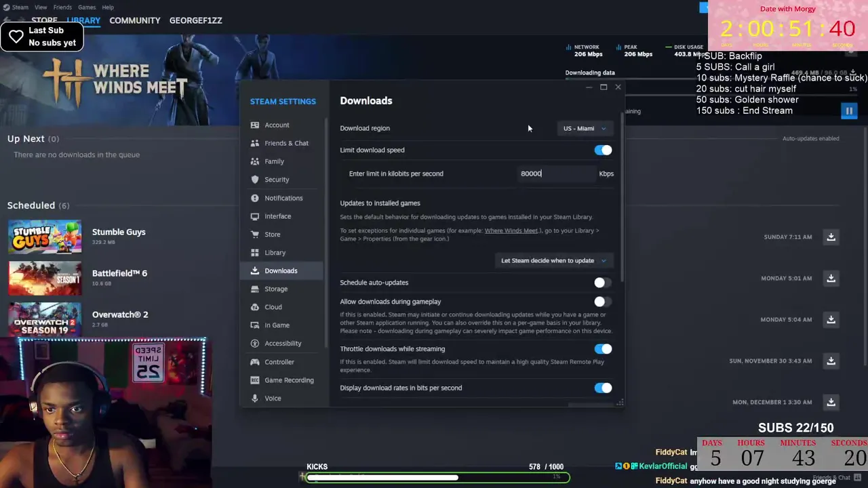Toggle Display download rates in bits
868x488 pixels.
tap(603, 388)
